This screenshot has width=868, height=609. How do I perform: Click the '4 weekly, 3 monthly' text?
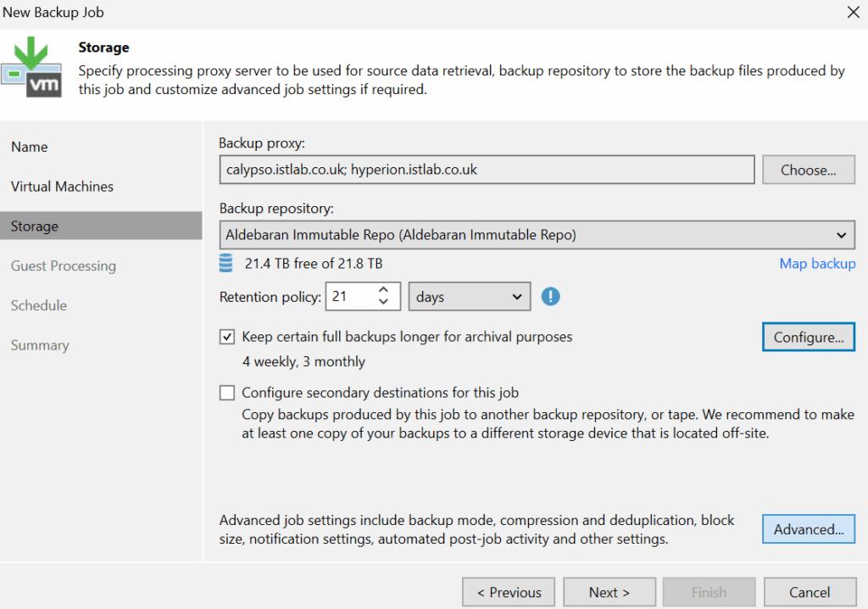click(304, 362)
